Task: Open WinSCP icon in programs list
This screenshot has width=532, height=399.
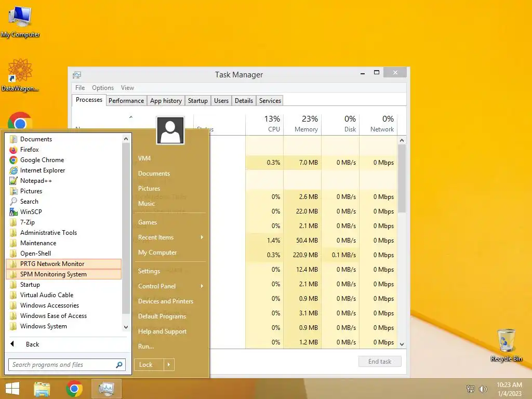Action: pos(13,212)
